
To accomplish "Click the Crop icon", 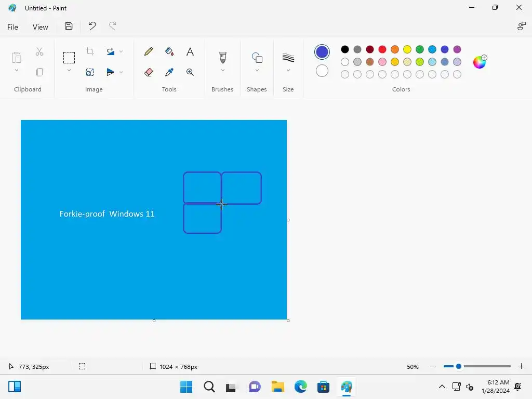I will point(90,51).
